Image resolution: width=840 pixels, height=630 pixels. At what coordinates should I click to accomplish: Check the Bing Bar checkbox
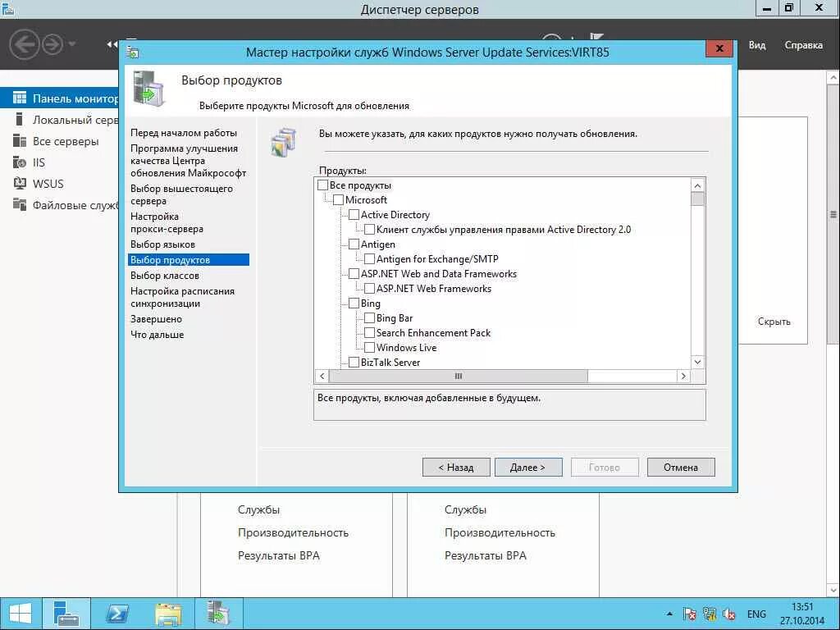click(369, 318)
